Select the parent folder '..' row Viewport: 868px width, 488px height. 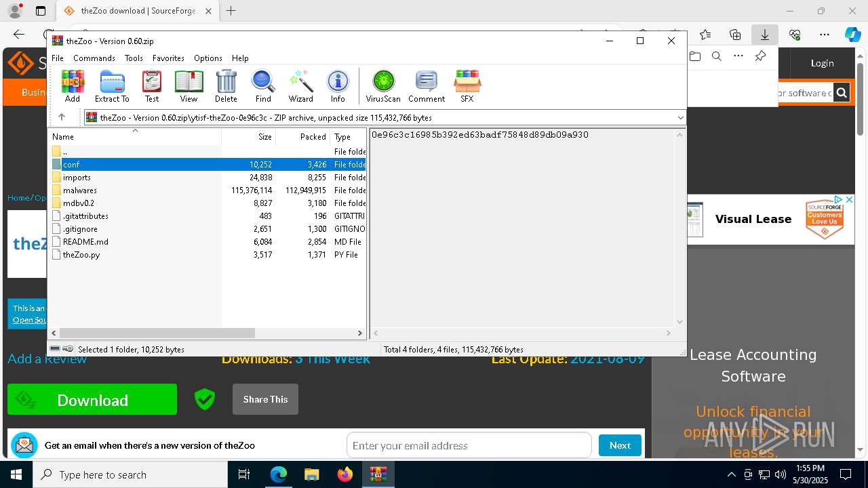tap(208, 152)
